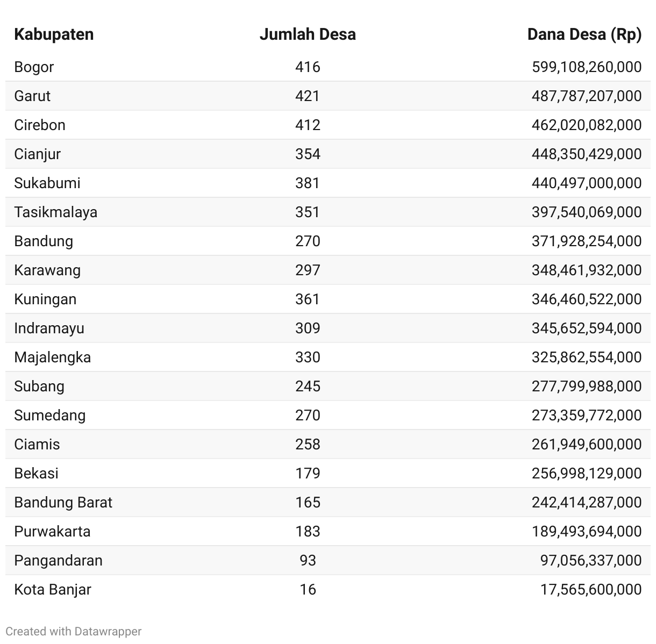This screenshot has height=644, width=656.
Task: Click Cirebon's Dana Desa value 462,020,082,000
Action: [x=587, y=125]
